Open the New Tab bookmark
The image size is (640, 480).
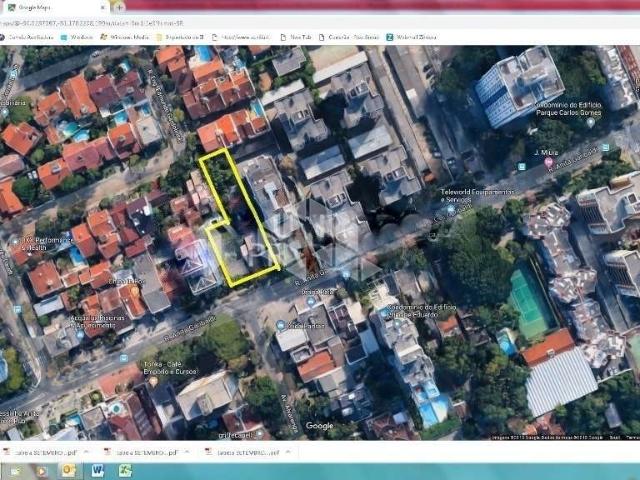coord(296,37)
